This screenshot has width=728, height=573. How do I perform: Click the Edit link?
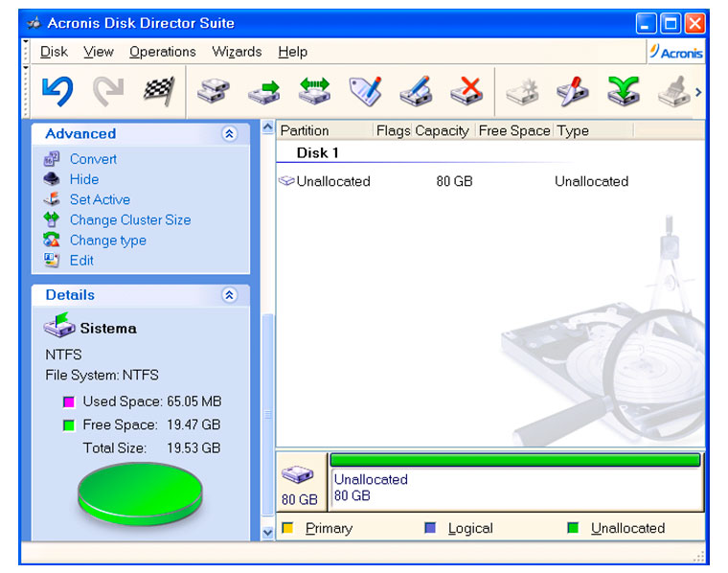81,260
